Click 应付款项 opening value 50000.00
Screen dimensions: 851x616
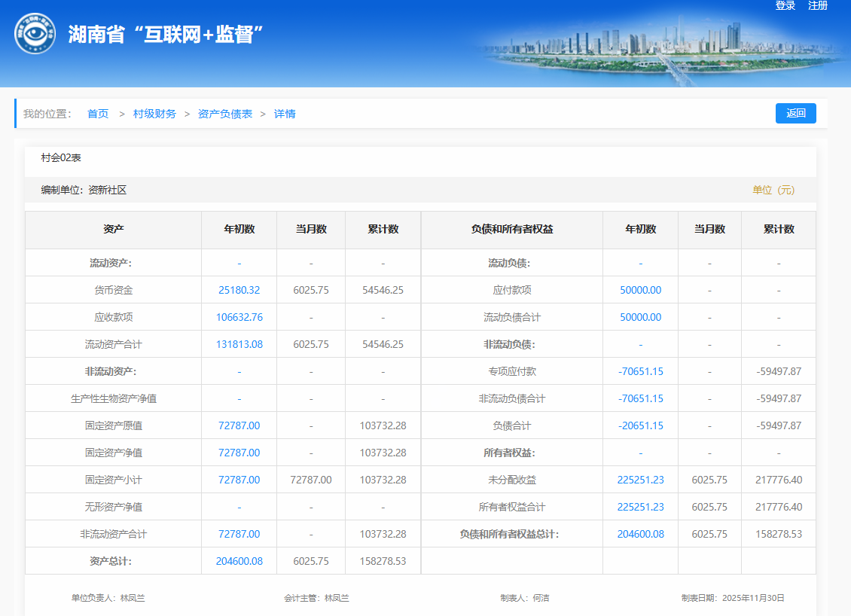tap(640, 290)
